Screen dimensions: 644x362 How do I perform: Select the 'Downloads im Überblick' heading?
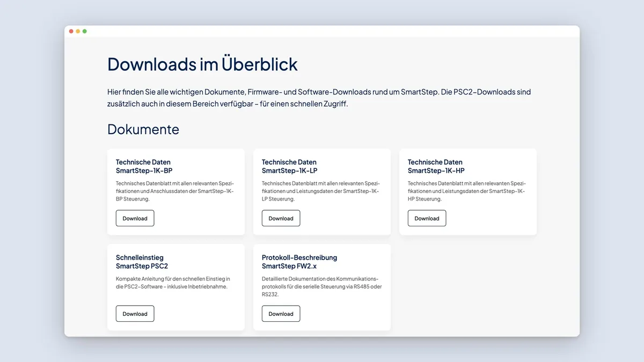(202, 64)
